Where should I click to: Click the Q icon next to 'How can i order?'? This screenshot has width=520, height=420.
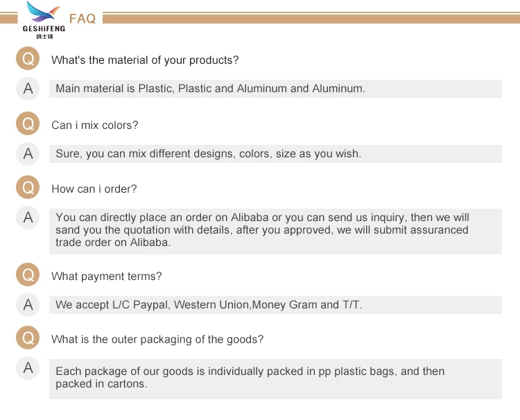tap(28, 188)
